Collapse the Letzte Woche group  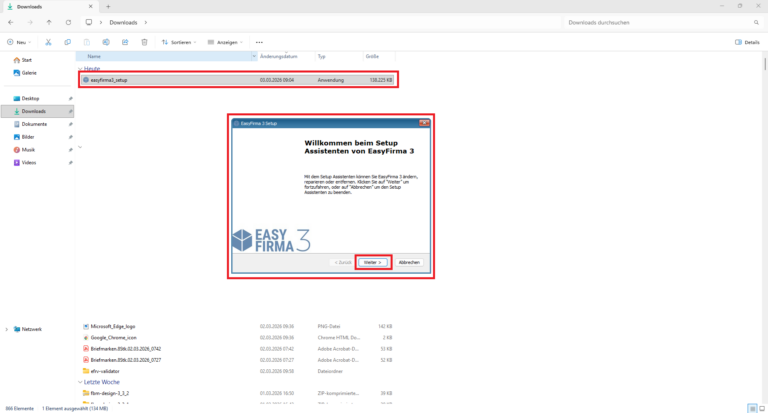coord(80,382)
